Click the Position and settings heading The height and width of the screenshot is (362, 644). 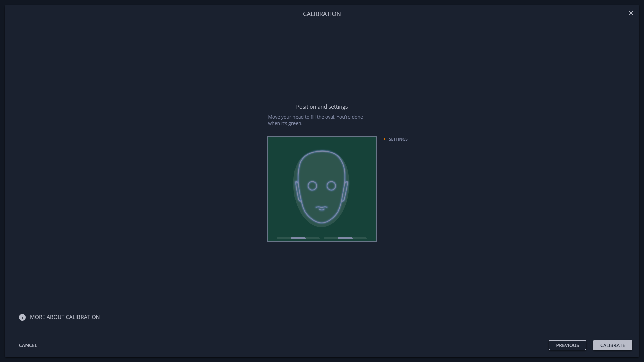(322, 107)
